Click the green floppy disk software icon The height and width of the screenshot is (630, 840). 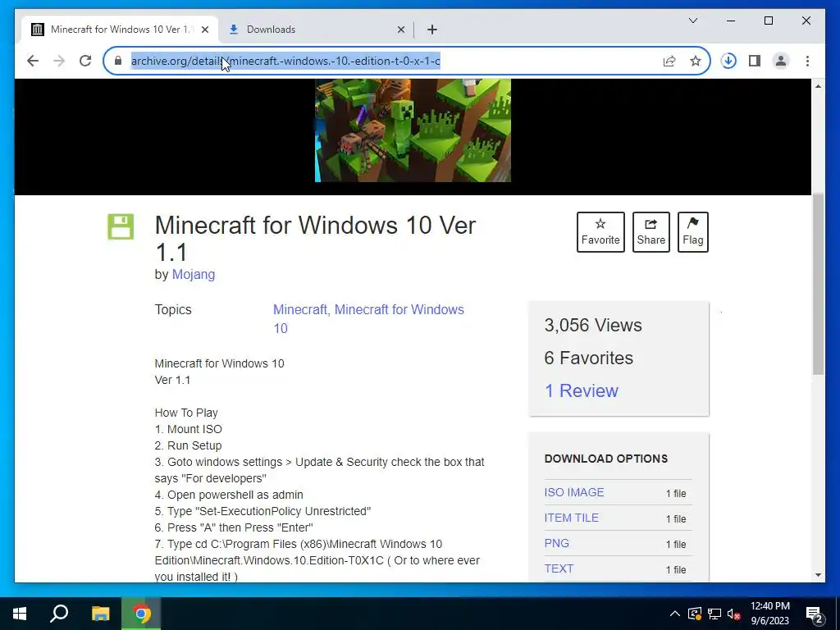pos(121,226)
